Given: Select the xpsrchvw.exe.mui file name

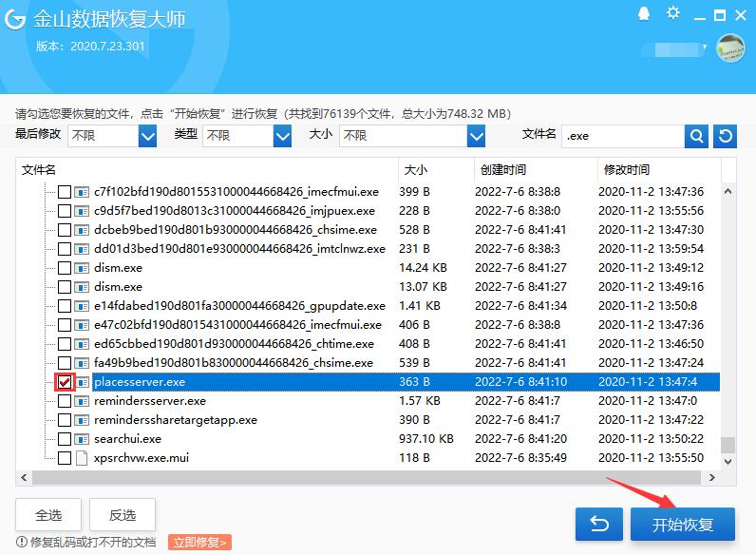Looking at the screenshot, I should pos(142,458).
